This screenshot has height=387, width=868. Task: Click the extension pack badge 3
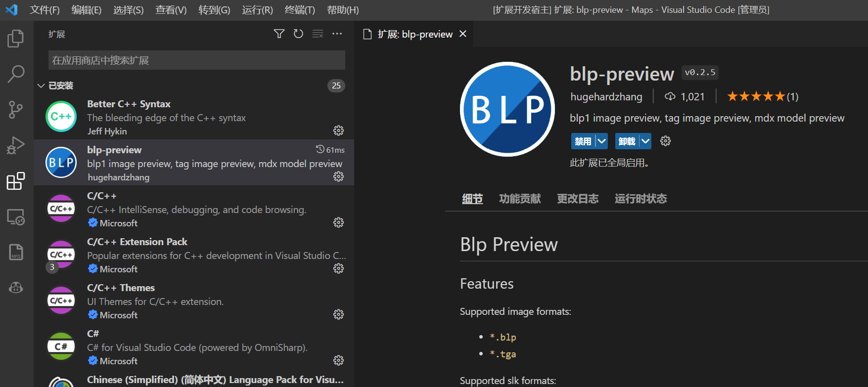(x=52, y=267)
